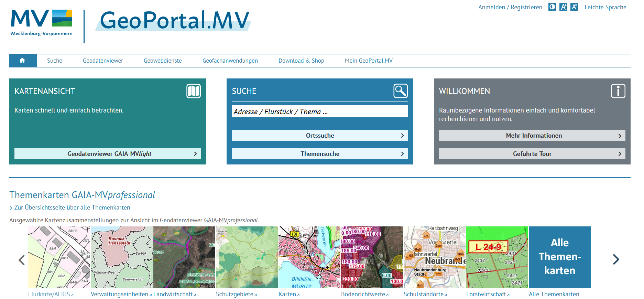Click the Themenkarten GAIA-MVprofessional heading

pyautogui.click(x=82, y=195)
